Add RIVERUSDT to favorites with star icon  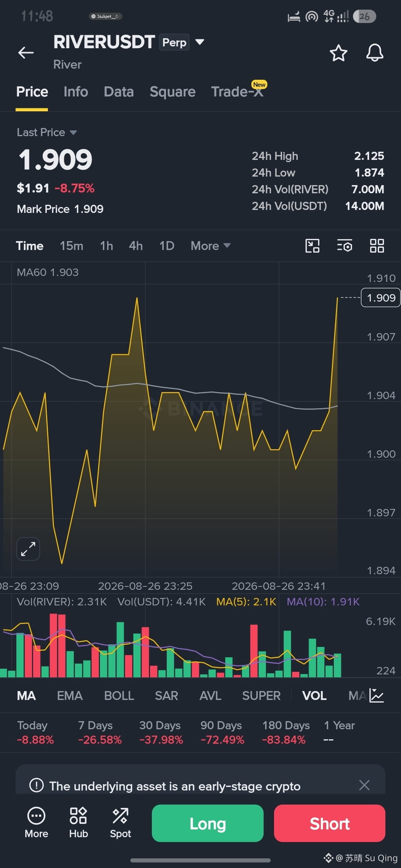338,53
